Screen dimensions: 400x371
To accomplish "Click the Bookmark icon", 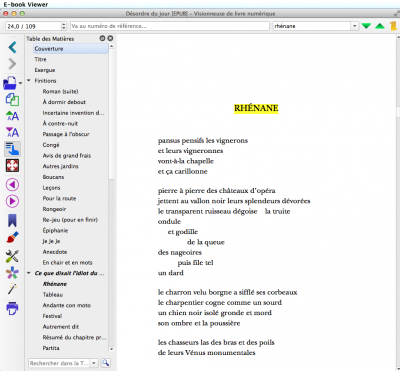I will point(12,220).
